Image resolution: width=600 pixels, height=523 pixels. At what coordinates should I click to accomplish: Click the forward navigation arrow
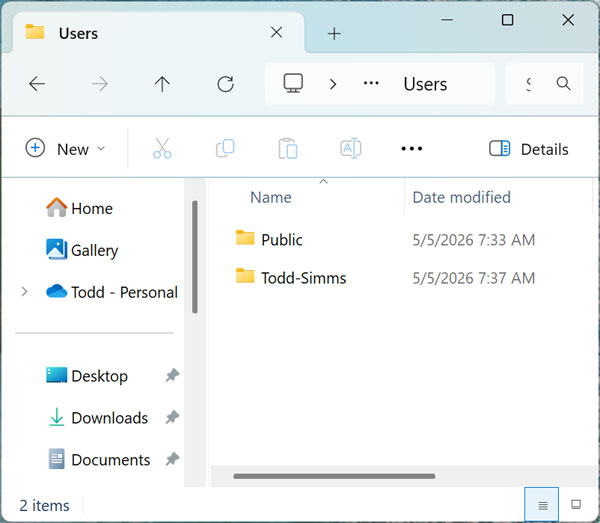tap(100, 84)
